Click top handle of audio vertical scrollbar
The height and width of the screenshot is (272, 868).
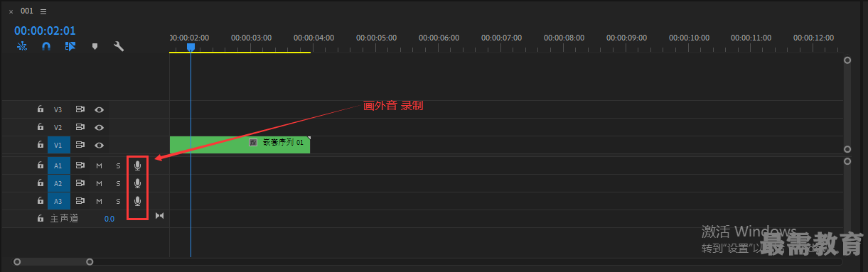[847, 161]
